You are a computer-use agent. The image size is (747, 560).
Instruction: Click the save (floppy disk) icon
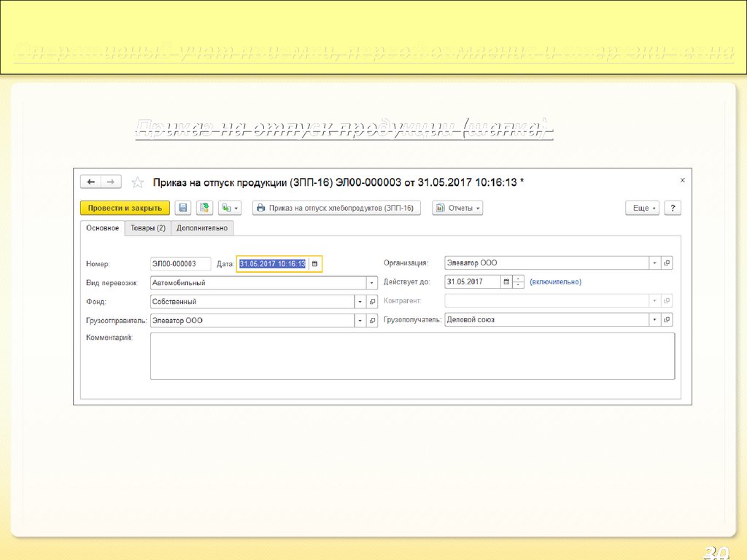pyautogui.click(x=183, y=208)
